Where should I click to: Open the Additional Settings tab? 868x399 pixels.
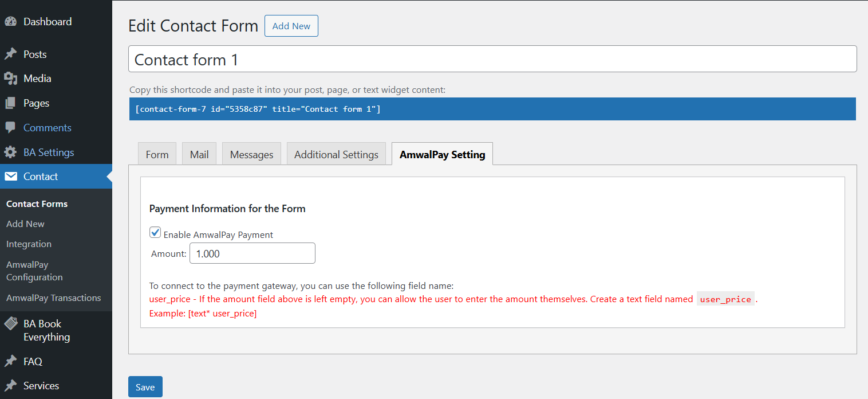[x=336, y=155]
